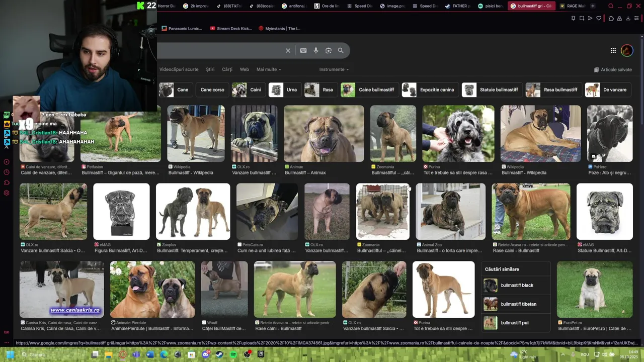This screenshot has width=644, height=362.
Task: Open the browser easy setup menu
Action: coord(636,18)
